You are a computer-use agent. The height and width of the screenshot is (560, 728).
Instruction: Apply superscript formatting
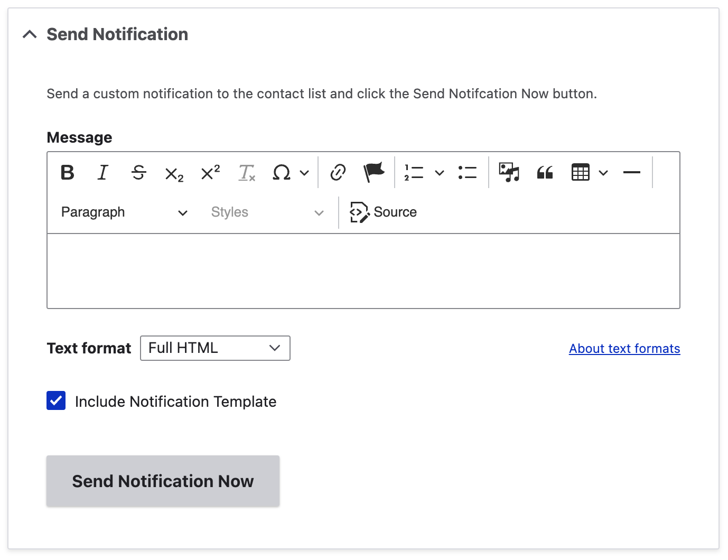(210, 173)
